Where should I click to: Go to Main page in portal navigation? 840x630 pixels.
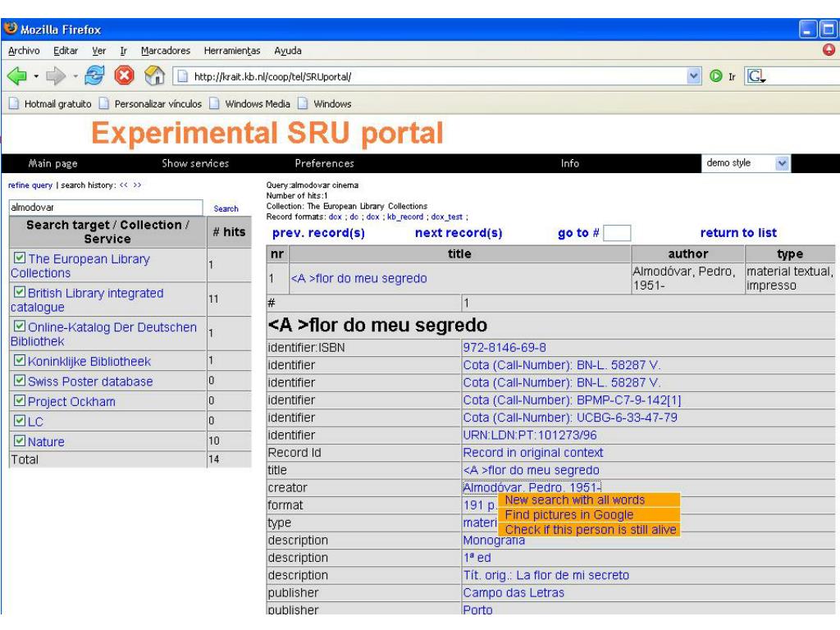[x=52, y=163]
